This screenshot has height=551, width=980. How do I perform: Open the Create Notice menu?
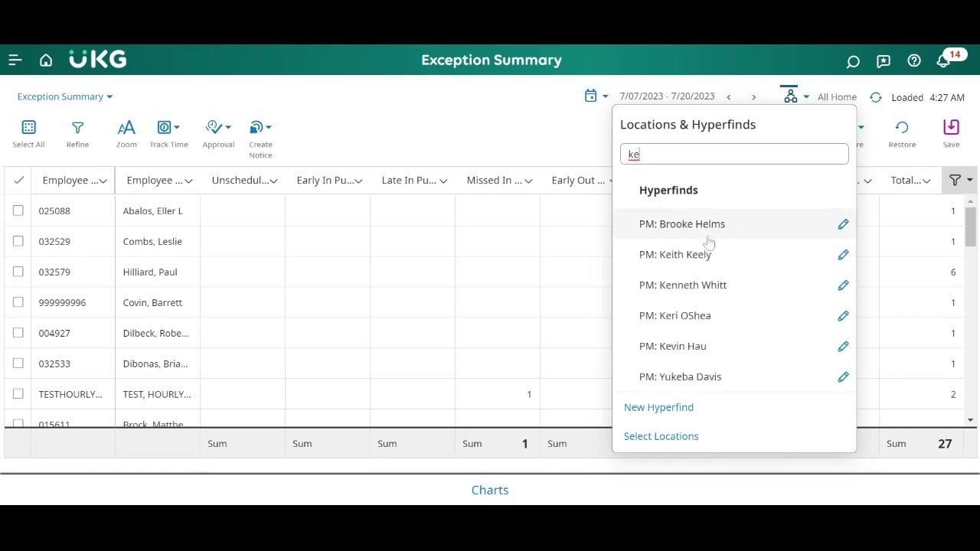260,139
